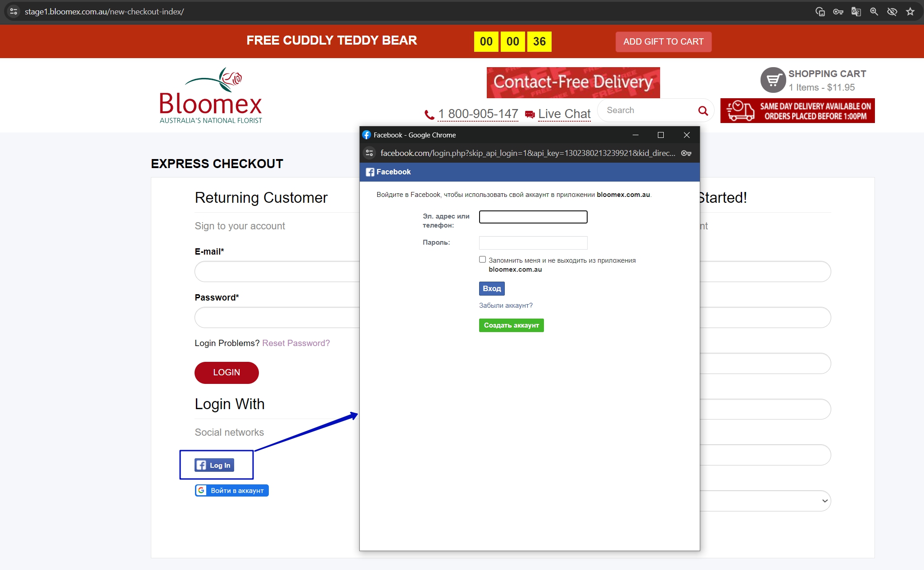The image size is (924, 570).
Task: Click the cast/install icon in the browser toolbar
Action: click(820, 12)
